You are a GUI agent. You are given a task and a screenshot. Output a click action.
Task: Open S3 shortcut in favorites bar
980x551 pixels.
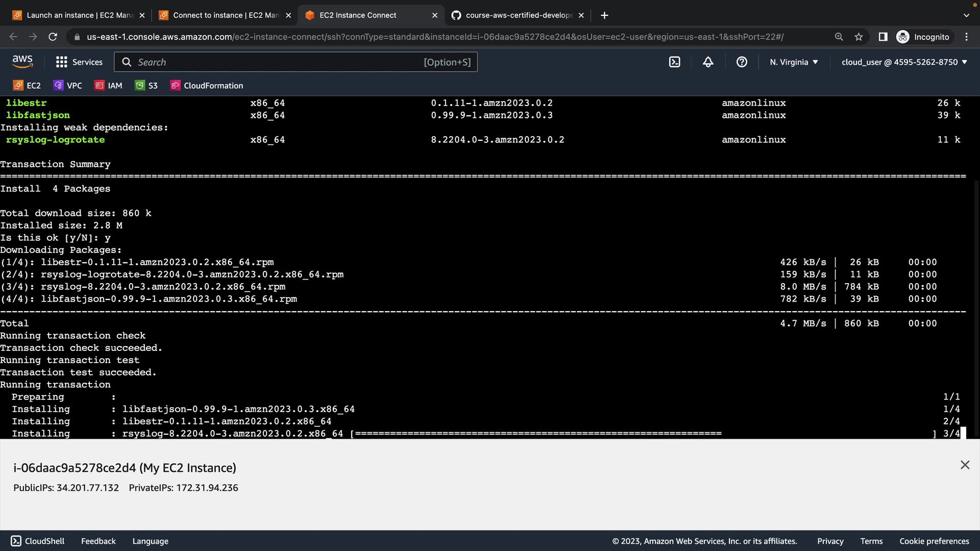coord(146,86)
